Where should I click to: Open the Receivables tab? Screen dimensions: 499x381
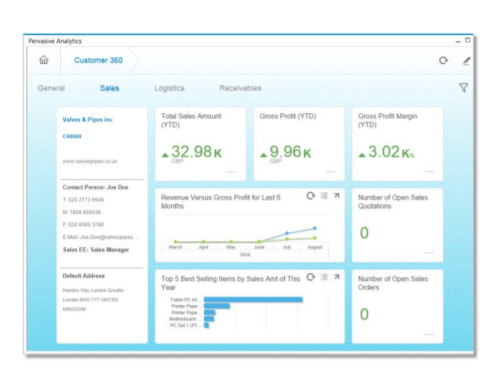pyautogui.click(x=240, y=88)
